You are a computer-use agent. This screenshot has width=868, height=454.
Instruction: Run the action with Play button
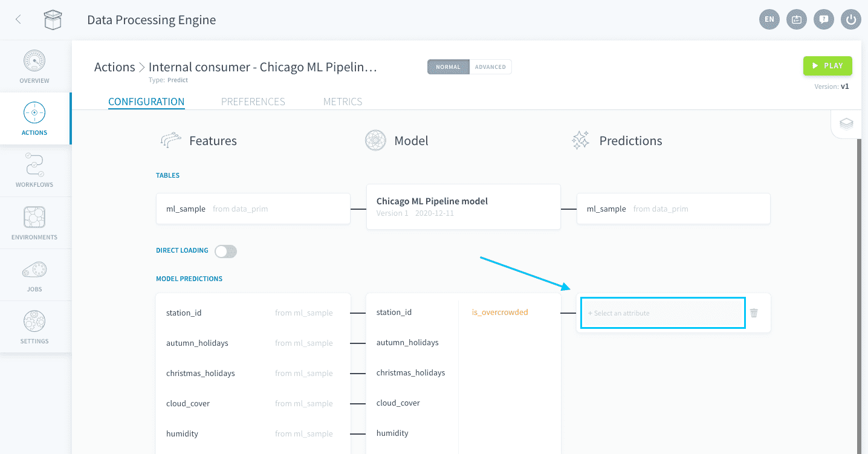point(828,66)
